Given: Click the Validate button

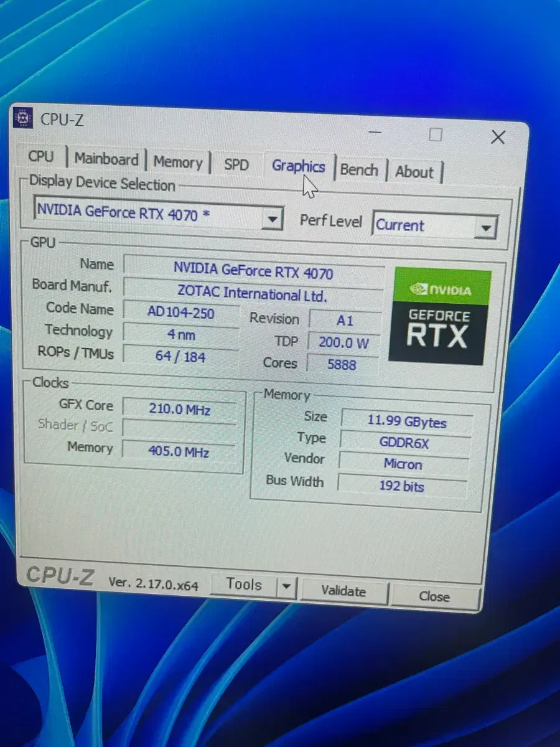Looking at the screenshot, I should 343,591.
